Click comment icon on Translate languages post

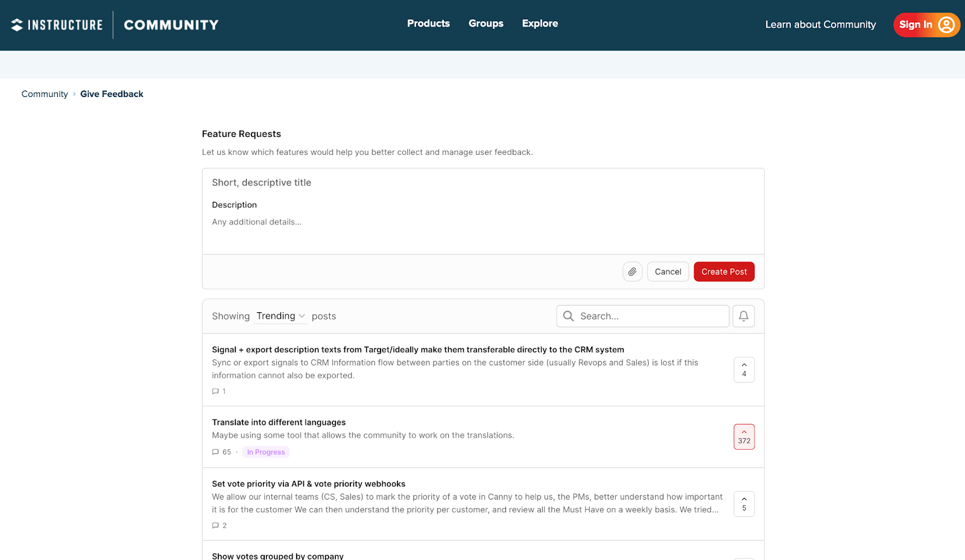(x=215, y=452)
